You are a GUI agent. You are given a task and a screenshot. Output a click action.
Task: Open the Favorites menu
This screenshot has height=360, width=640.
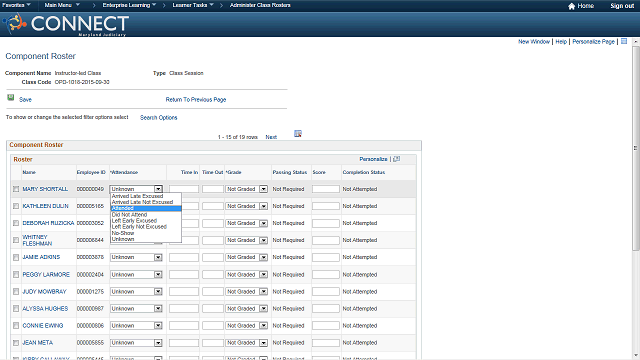pyautogui.click(x=16, y=5)
